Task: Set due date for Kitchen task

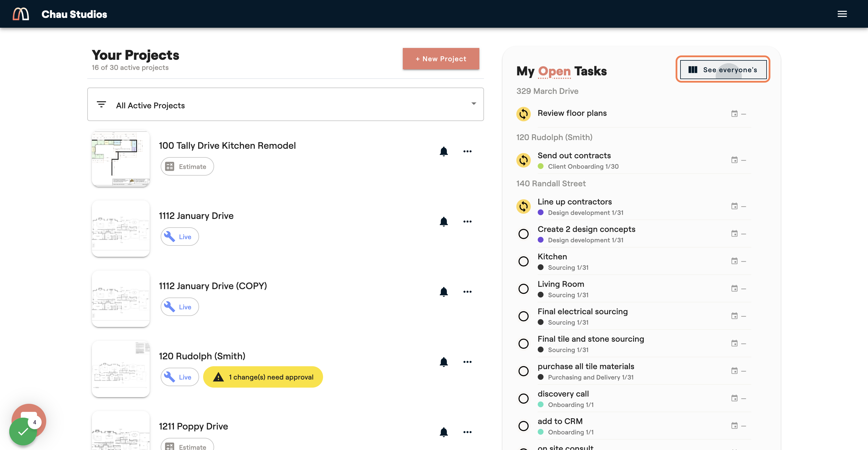Action: pyautogui.click(x=738, y=261)
